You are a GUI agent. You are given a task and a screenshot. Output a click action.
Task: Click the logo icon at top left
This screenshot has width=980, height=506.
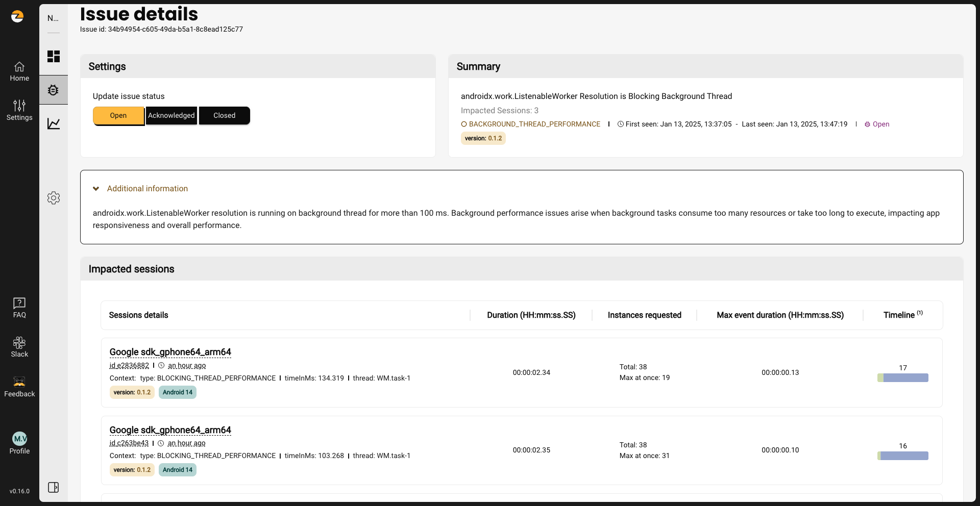(x=17, y=16)
